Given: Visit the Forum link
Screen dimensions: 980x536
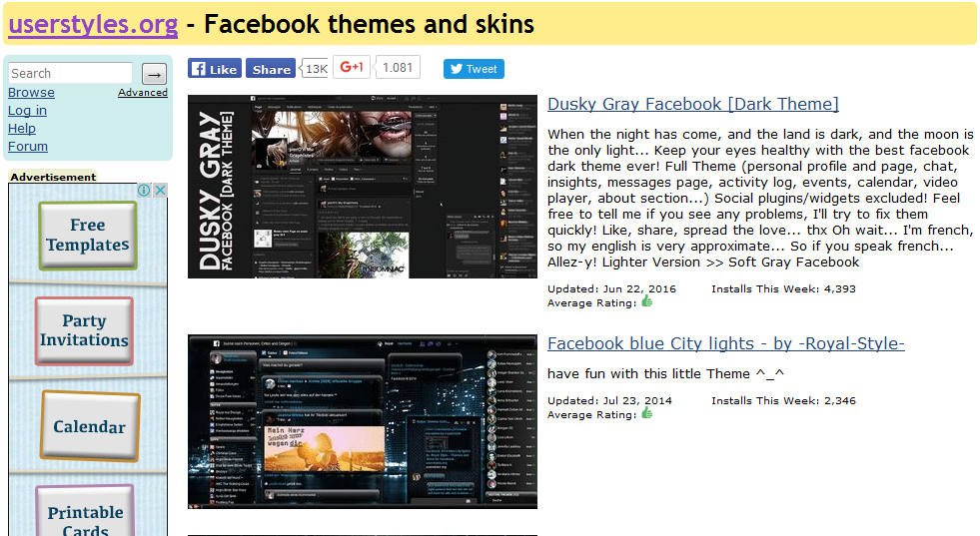Looking at the screenshot, I should coord(28,146).
